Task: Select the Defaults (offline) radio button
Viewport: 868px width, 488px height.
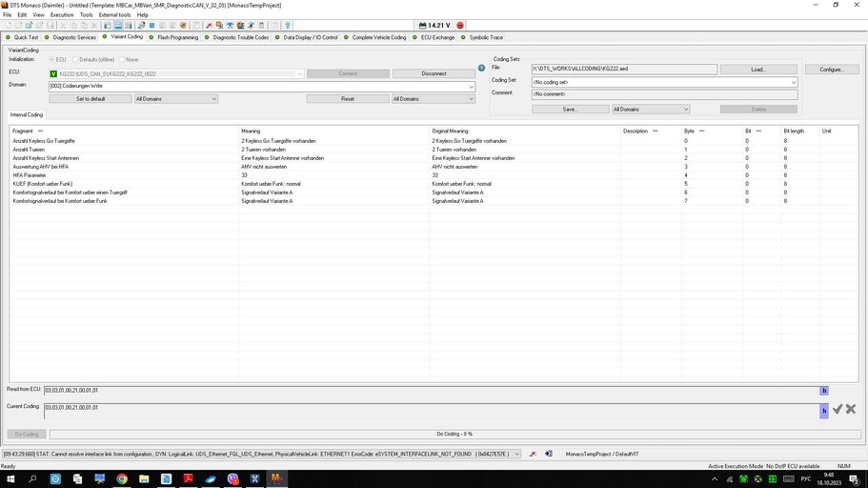Action: [75, 59]
